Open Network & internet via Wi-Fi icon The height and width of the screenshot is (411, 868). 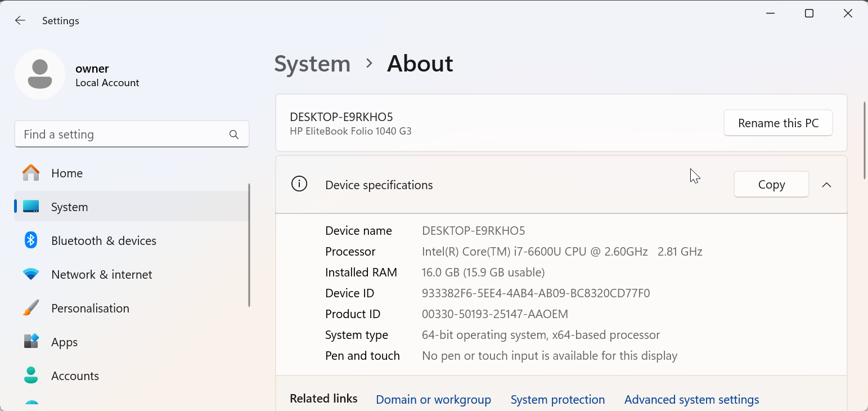coord(31,274)
